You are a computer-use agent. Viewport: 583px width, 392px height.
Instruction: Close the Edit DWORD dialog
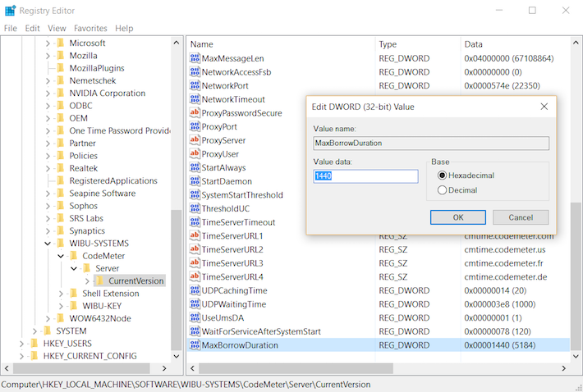tap(544, 107)
